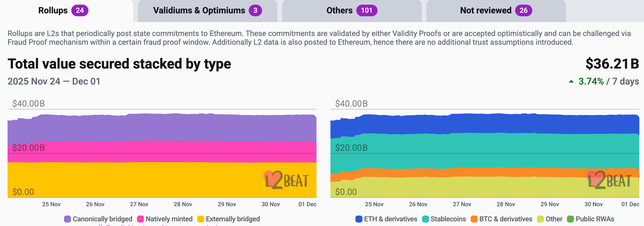This screenshot has width=644, height=226.
Task: Click the $36.21B total value figure
Action: tap(612, 64)
